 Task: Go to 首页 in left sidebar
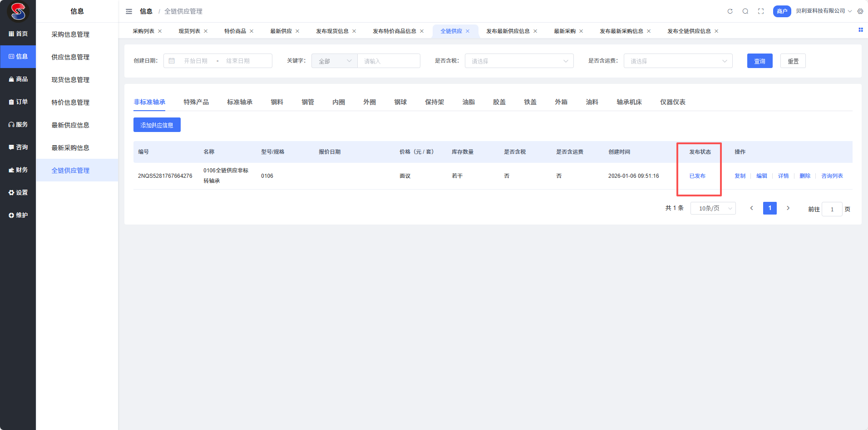(18, 34)
